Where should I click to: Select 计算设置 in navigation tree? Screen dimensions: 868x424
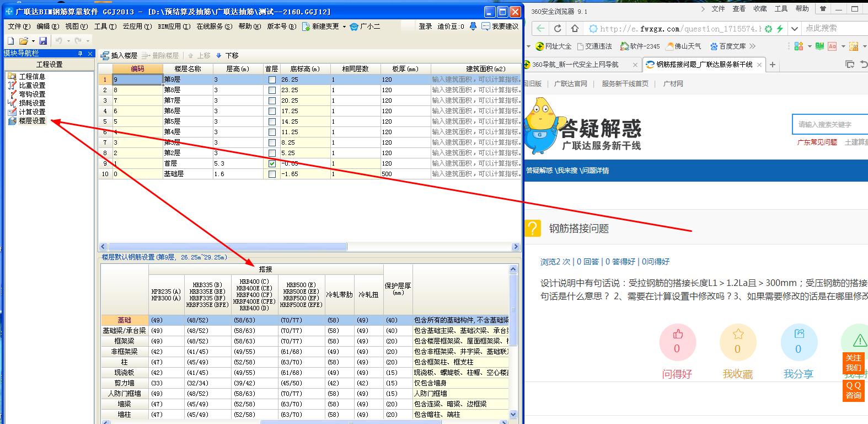[32, 112]
